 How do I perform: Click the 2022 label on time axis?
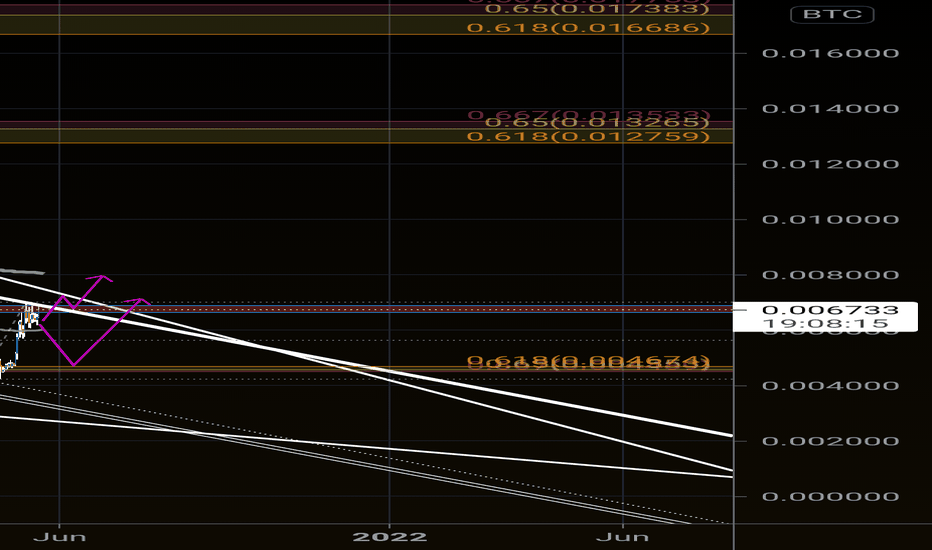pos(389,537)
